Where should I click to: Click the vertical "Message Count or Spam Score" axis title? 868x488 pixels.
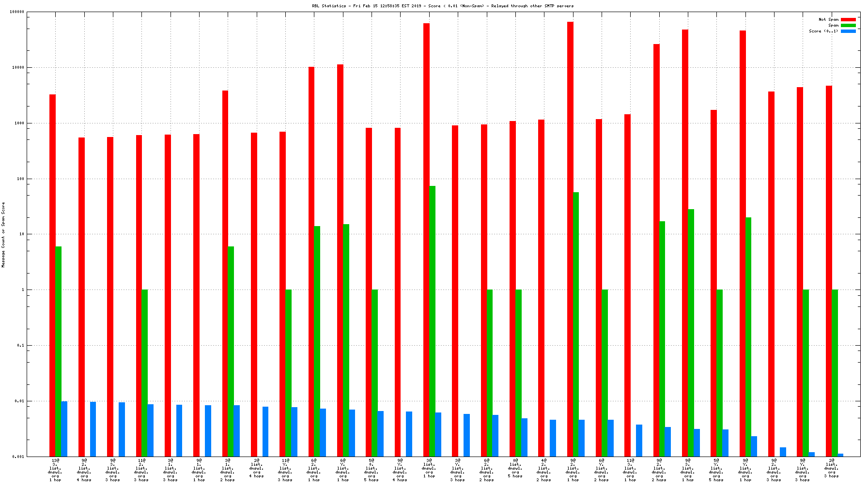click(3, 235)
